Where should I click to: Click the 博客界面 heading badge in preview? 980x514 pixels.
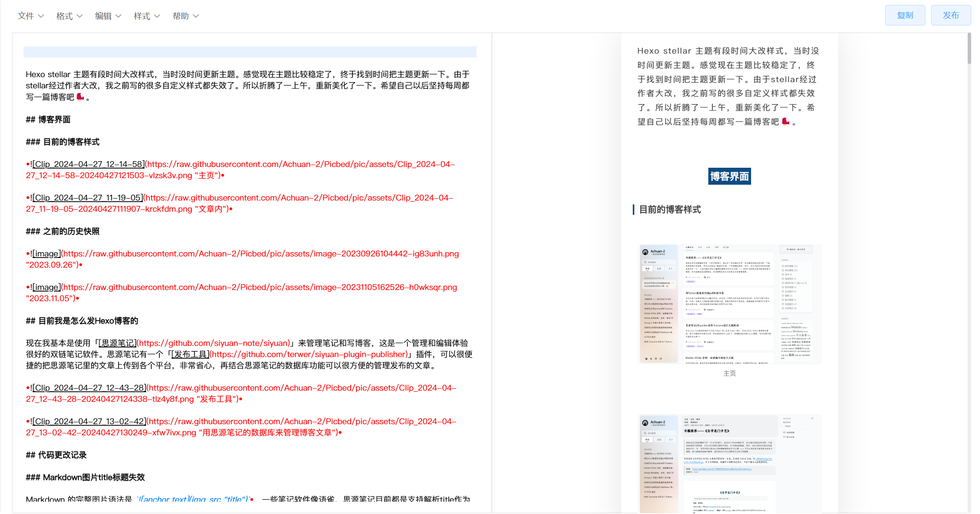[x=729, y=177]
